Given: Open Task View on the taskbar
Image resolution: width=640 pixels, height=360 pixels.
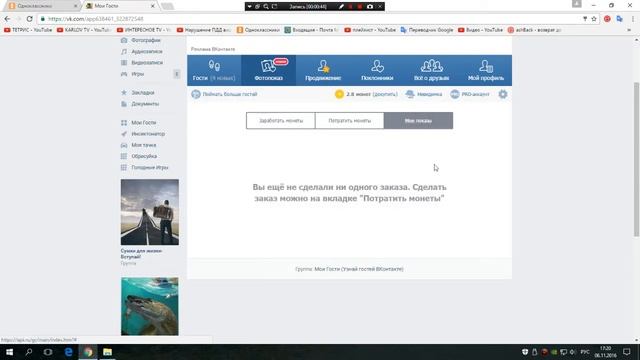Looking at the screenshot, I should (x=48, y=352).
